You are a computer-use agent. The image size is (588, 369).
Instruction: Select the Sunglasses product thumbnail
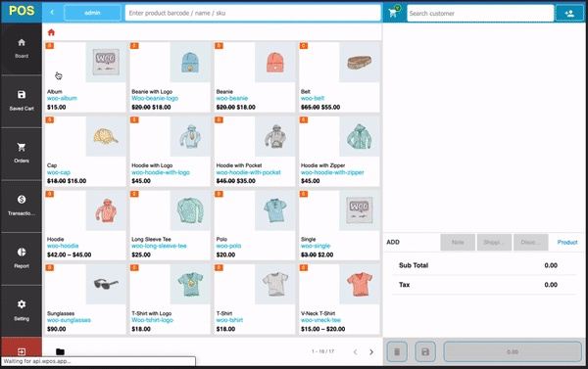click(x=106, y=284)
